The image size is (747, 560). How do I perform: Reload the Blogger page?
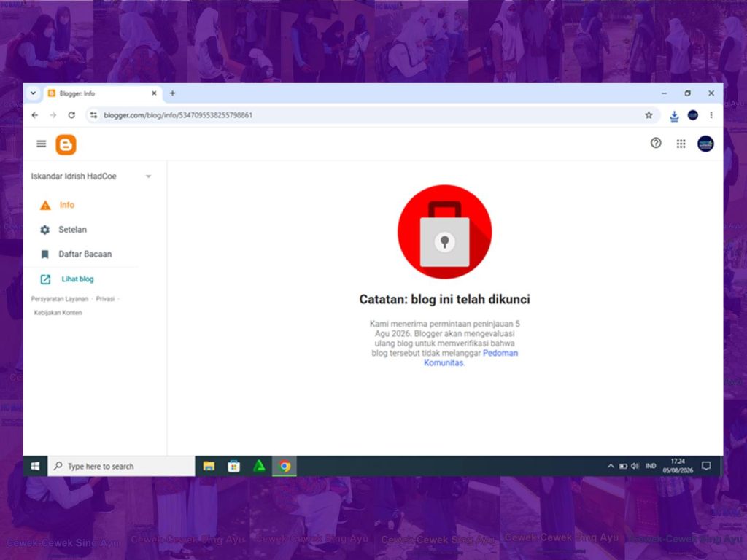71,115
